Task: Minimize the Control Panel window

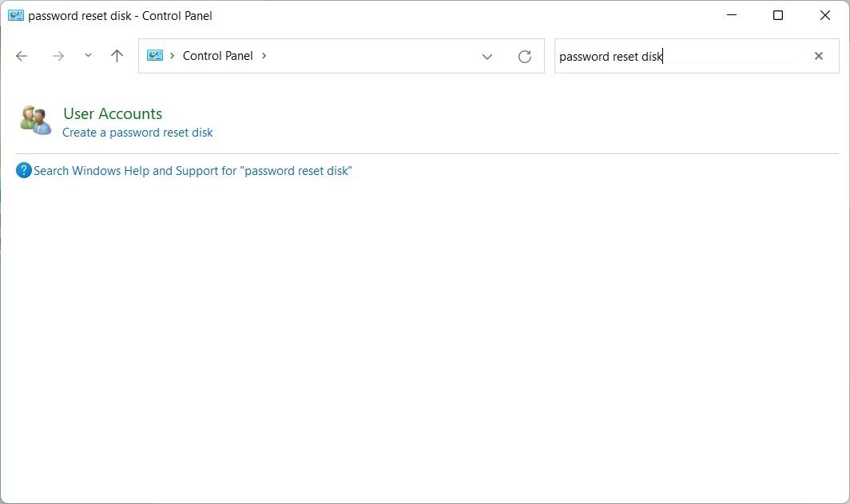Action: coord(731,15)
